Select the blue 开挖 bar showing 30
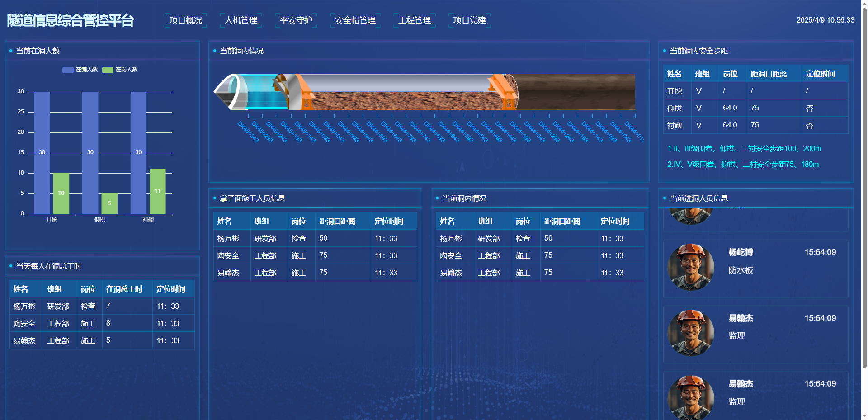 [x=42, y=152]
